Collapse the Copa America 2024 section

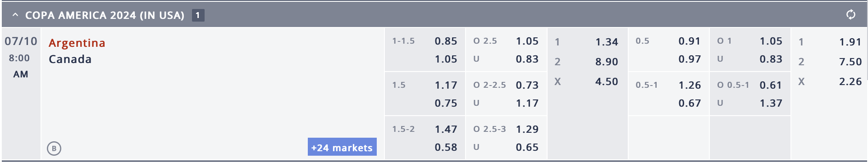point(15,15)
